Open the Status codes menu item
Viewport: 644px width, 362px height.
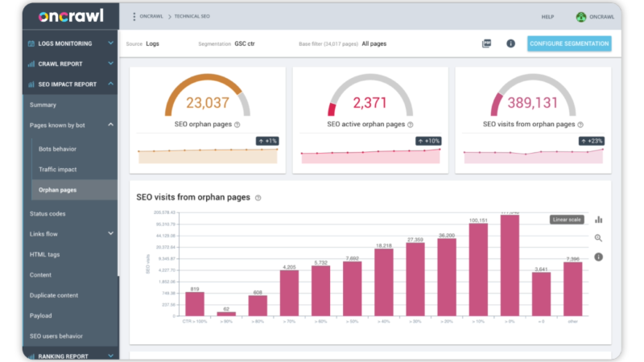47,214
